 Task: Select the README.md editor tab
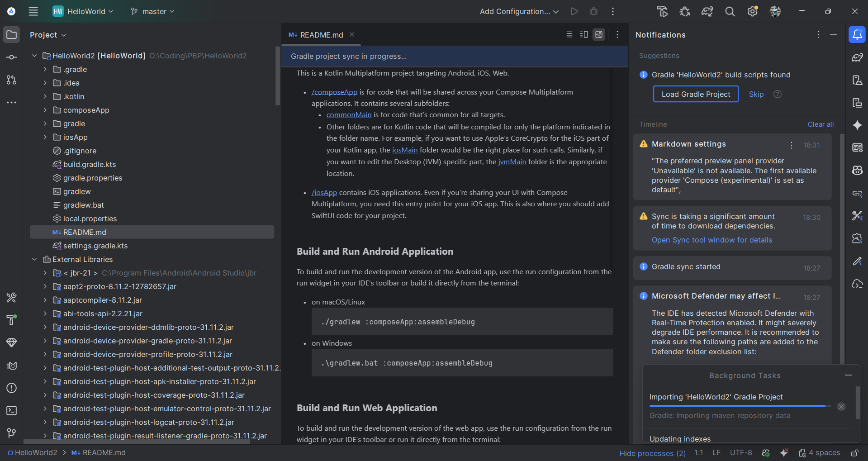pyautogui.click(x=321, y=35)
